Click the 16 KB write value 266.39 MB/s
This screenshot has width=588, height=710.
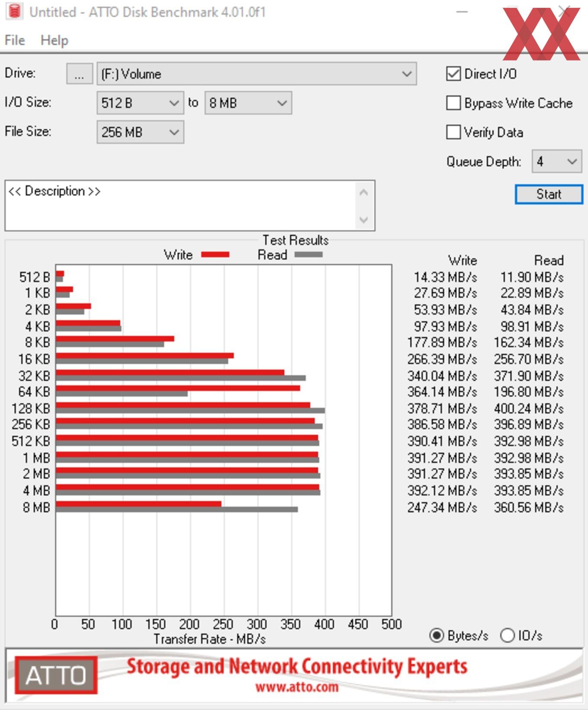(442, 359)
